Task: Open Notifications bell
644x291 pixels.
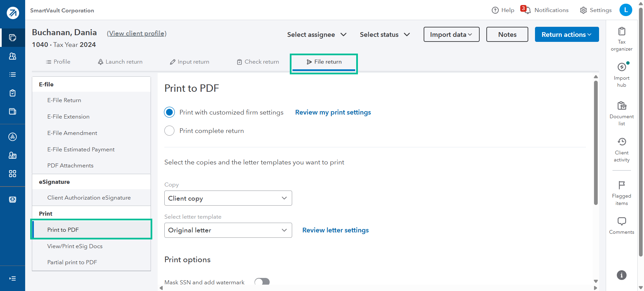Action: (545, 10)
